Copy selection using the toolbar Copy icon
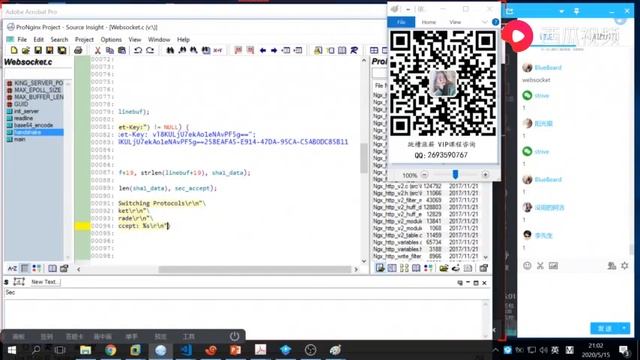The height and width of the screenshot is (360, 640). pos(109,50)
